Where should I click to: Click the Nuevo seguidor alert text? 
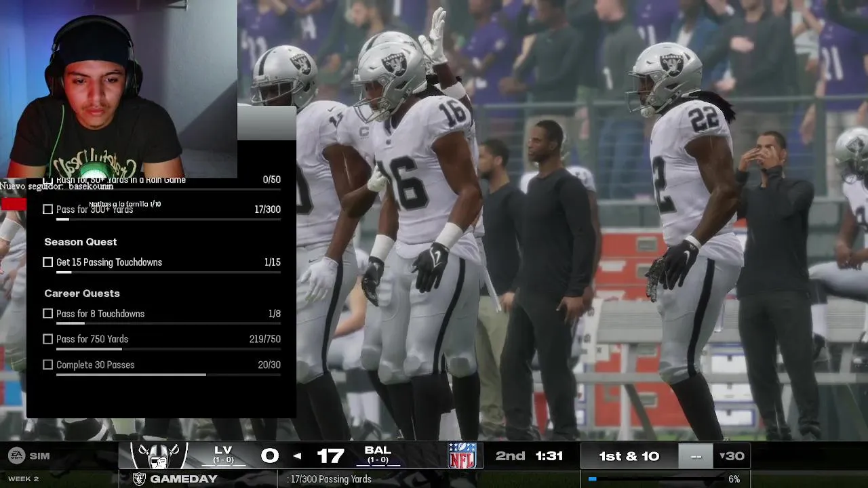tap(56, 186)
